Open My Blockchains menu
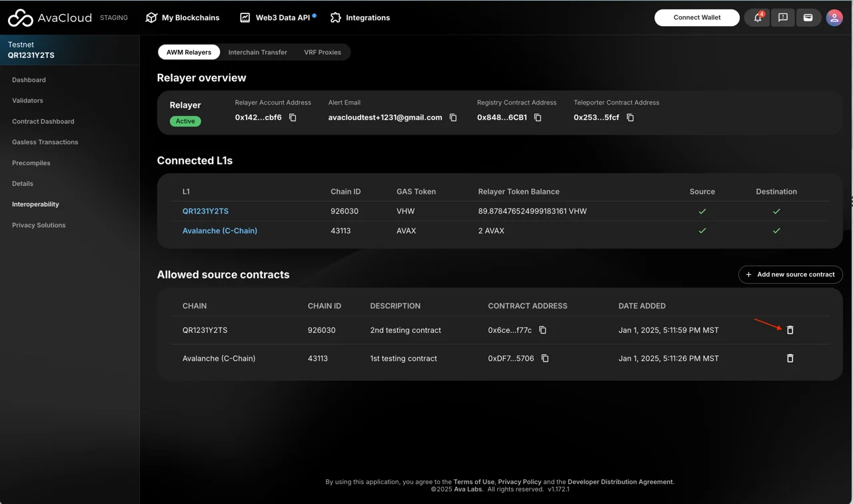 pyautogui.click(x=183, y=18)
